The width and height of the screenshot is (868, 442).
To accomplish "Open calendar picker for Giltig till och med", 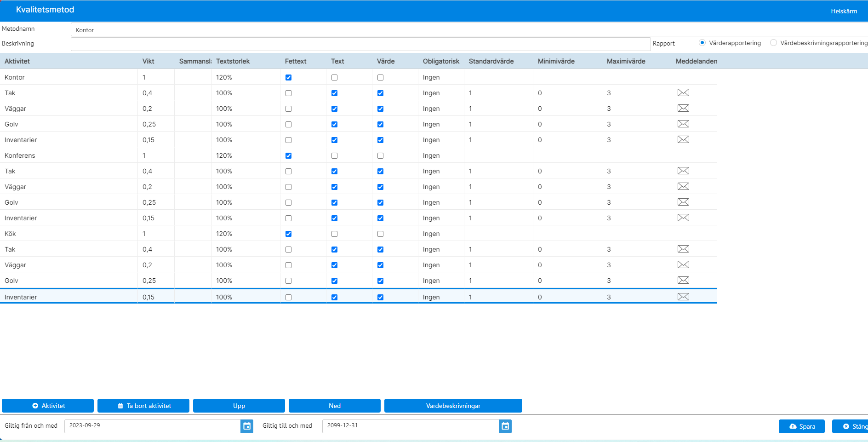I will 505,426.
